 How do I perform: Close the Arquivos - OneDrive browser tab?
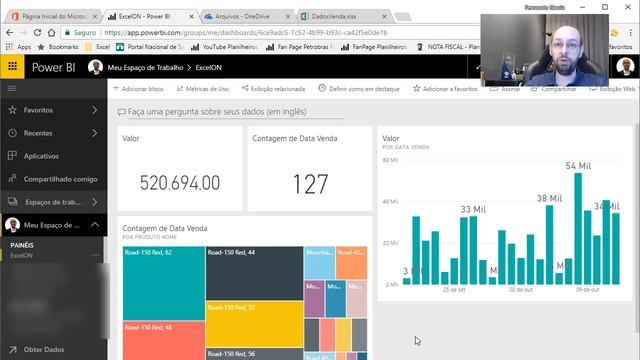pos(288,16)
